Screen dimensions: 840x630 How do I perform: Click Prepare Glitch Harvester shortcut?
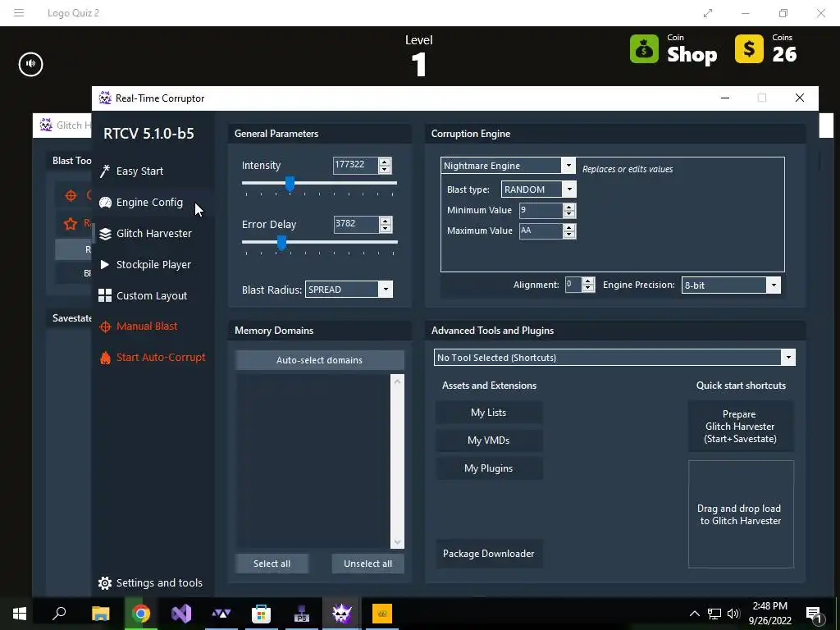[x=741, y=427]
